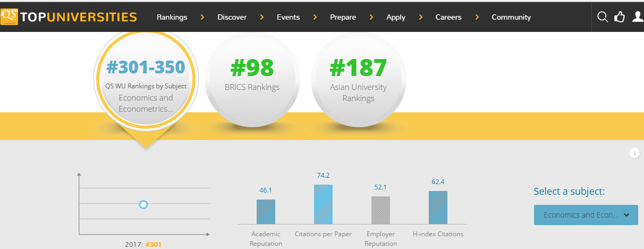
Task: Click the Employer Reputation gray bar
Action: [380, 210]
